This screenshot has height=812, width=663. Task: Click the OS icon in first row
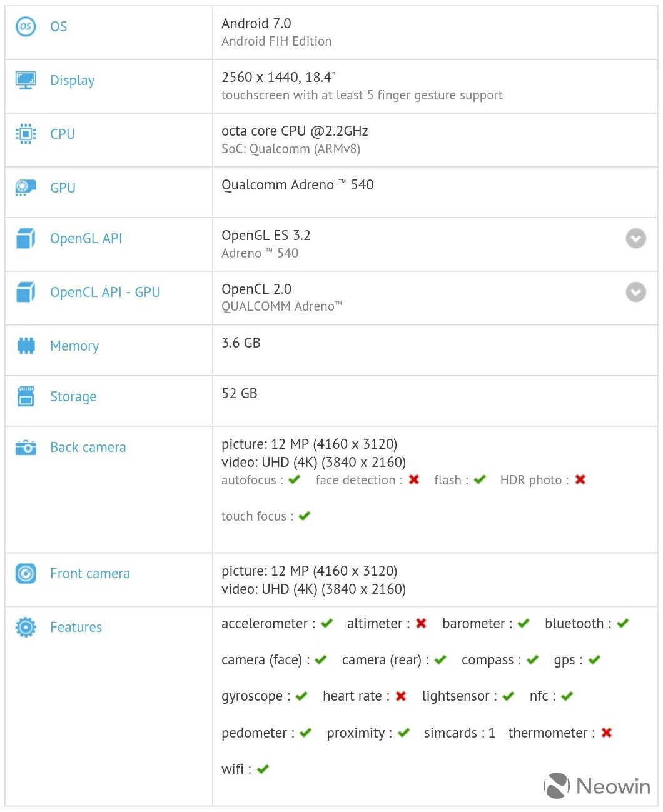tap(26, 26)
